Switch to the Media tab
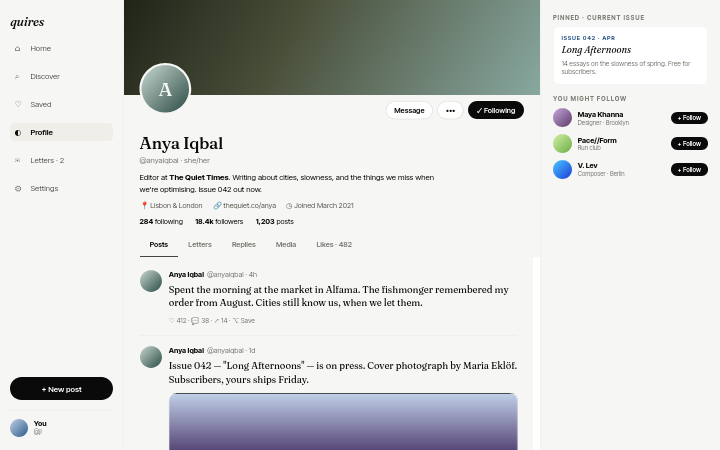This screenshot has height=450, width=720. click(x=286, y=244)
